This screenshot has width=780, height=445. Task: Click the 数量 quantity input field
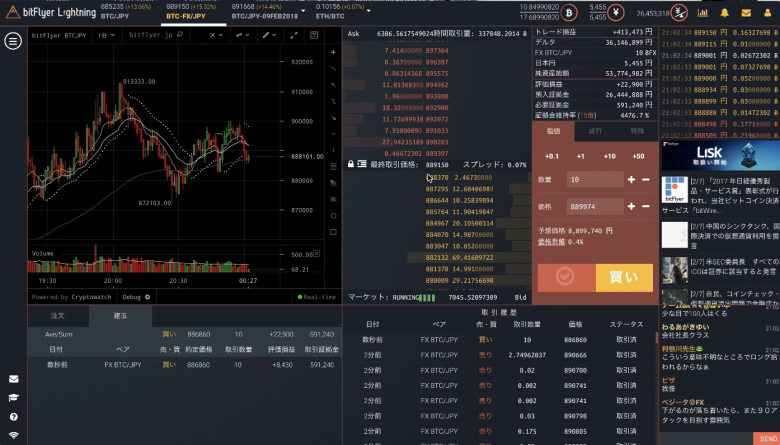pos(595,179)
